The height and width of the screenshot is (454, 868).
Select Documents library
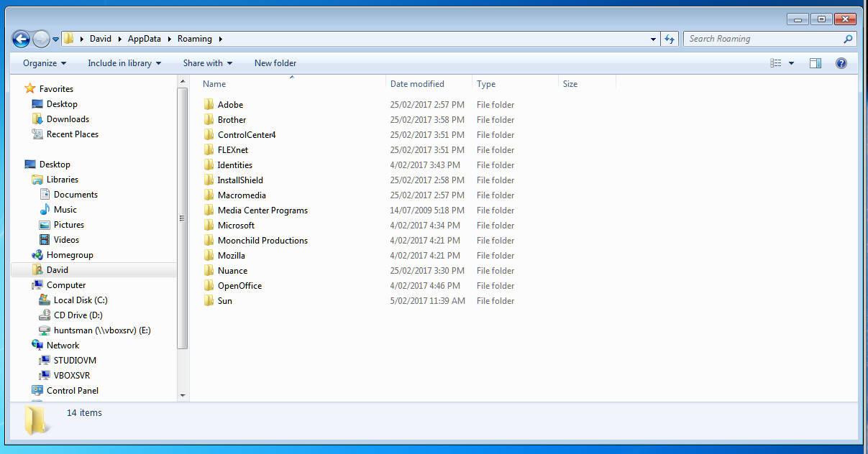point(76,195)
